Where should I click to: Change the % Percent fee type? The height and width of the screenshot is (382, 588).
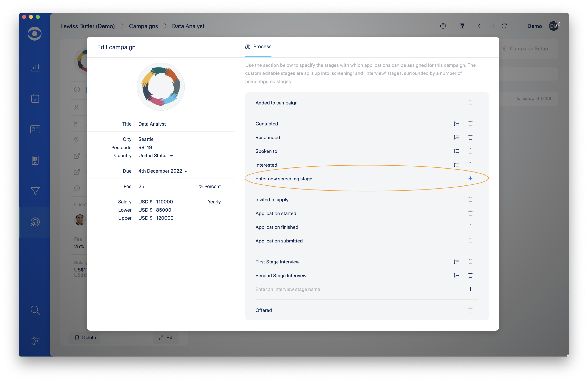click(x=210, y=187)
